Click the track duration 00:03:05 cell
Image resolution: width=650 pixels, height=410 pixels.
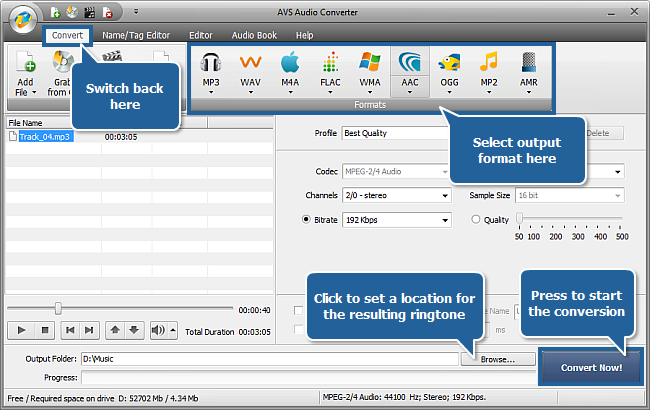[x=121, y=137]
